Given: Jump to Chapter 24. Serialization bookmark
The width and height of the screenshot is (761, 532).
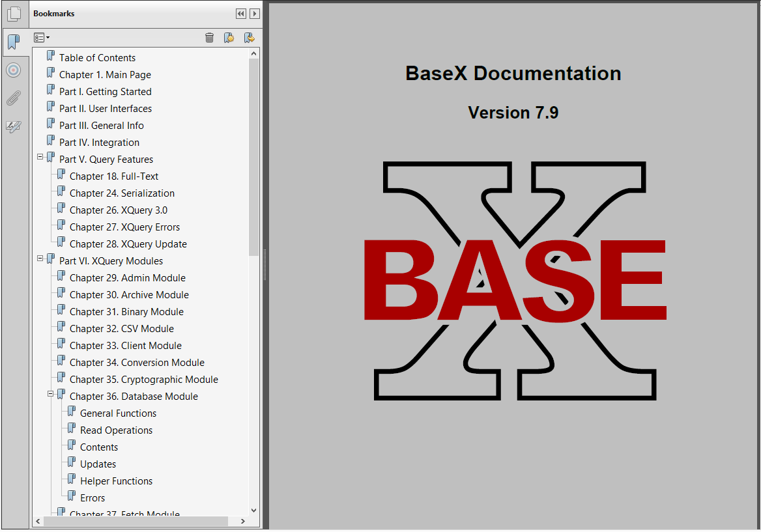Looking at the screenshot, I should tap(122, 193).
